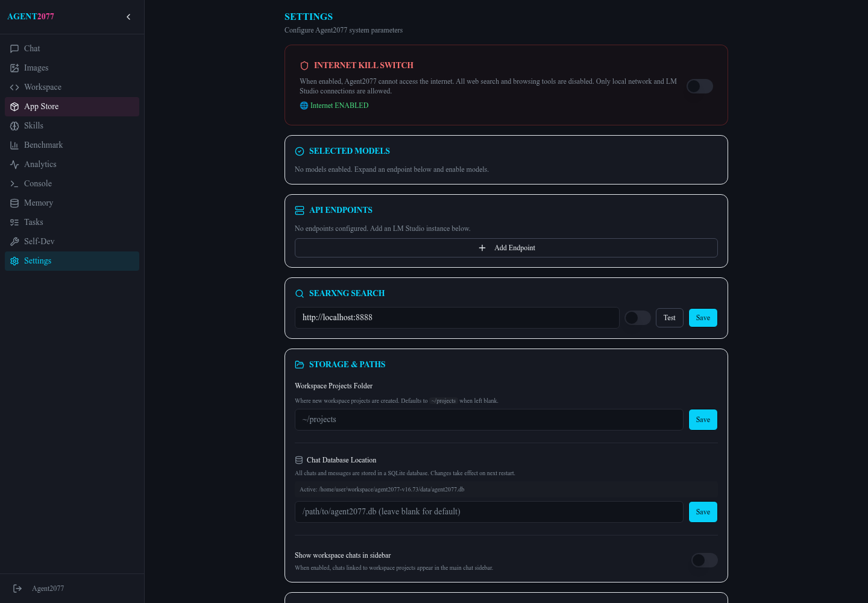This screenshot has width=868, height=603.
Task: Click the SearXNG URL input field
Action: [457, 318]
